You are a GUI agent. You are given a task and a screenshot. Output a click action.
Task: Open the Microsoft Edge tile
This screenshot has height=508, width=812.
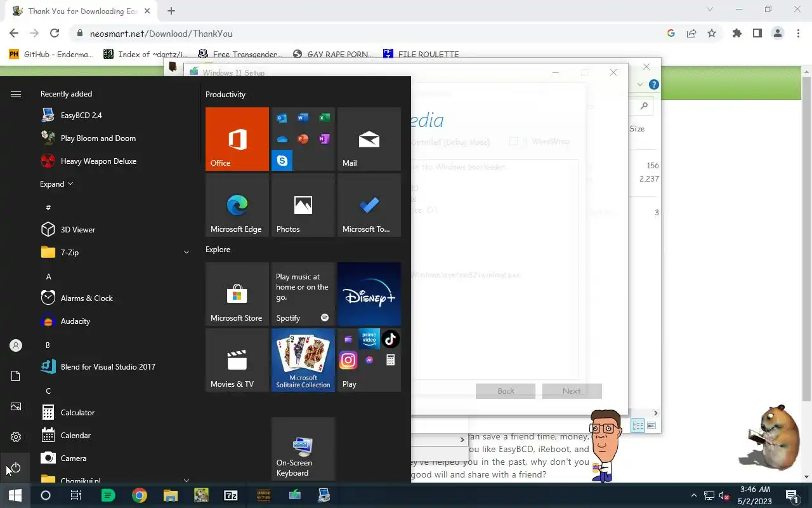[x=237, y=205]
